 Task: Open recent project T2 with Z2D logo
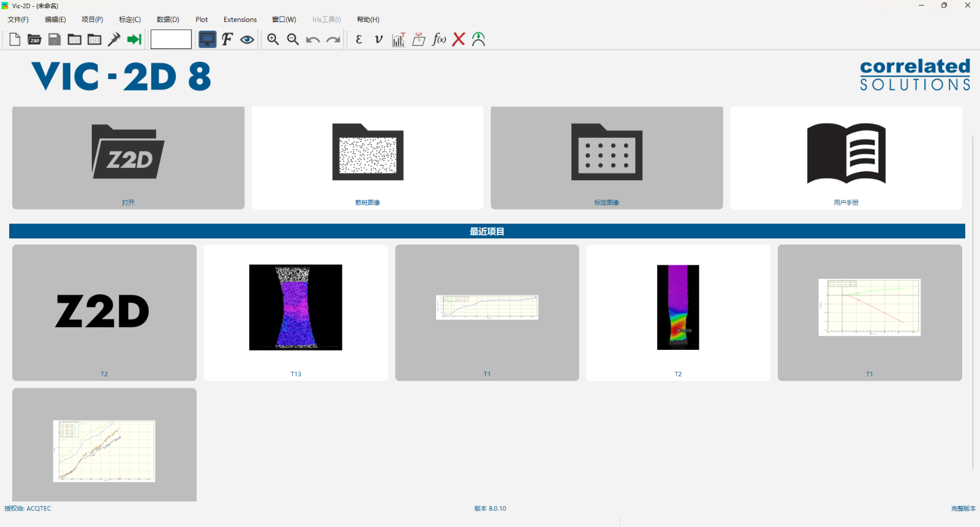[x=104, y=313]
